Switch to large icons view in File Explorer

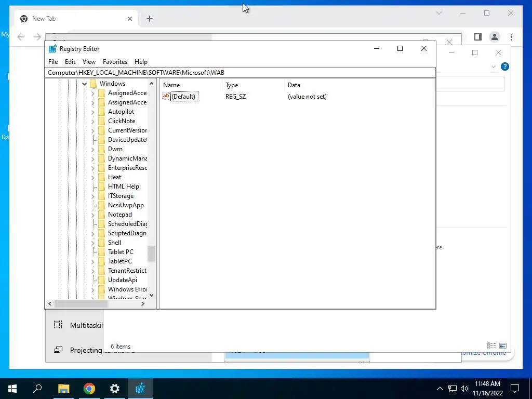(503, 345)
